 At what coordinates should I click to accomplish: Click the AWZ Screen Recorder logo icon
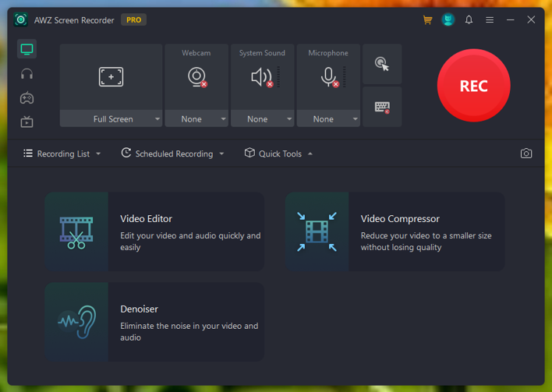[x=21, y=19]
